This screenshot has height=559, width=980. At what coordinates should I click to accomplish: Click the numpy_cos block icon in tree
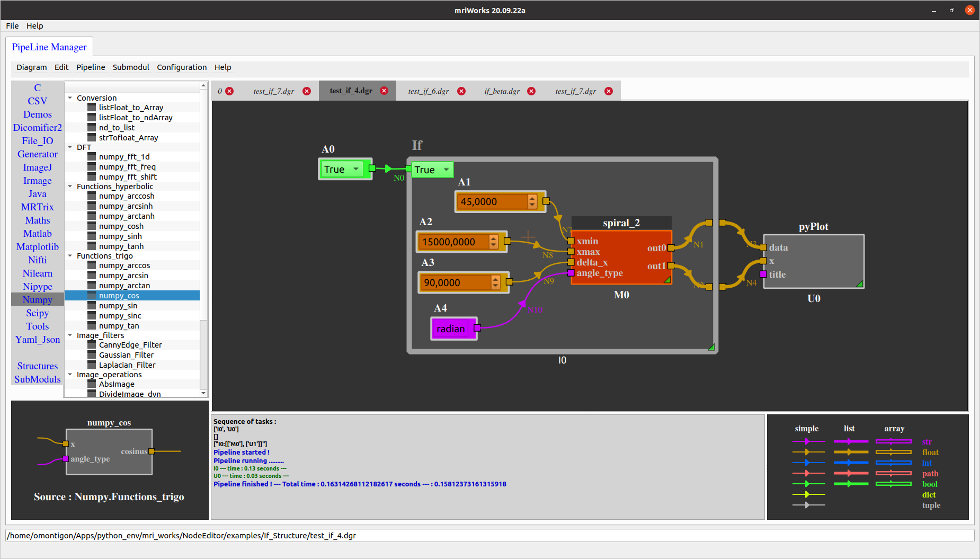point(92,295)
